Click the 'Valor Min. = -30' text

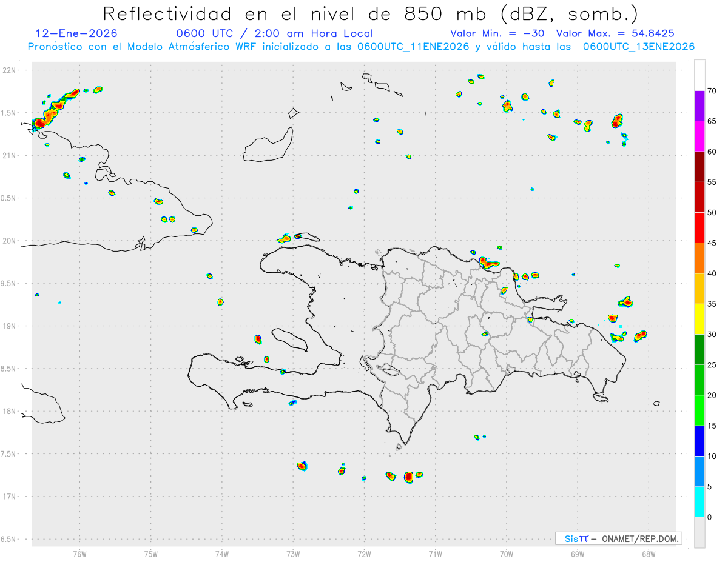tap(497, 33)
